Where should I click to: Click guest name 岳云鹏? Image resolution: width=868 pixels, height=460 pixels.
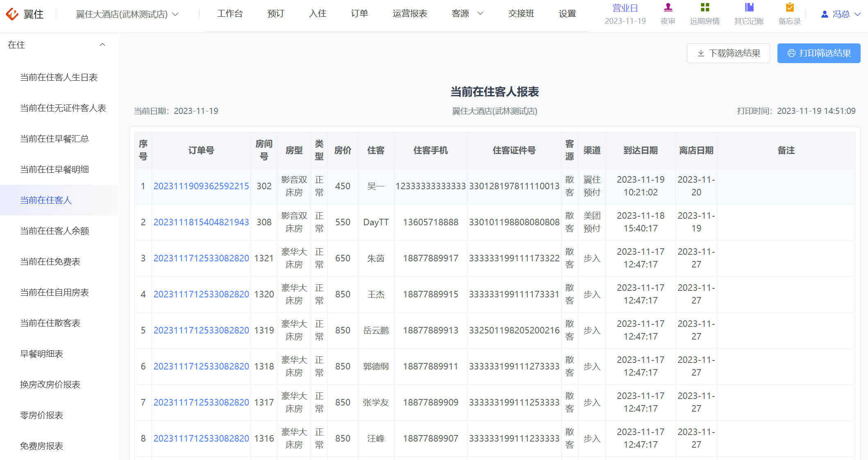[376, 331]
